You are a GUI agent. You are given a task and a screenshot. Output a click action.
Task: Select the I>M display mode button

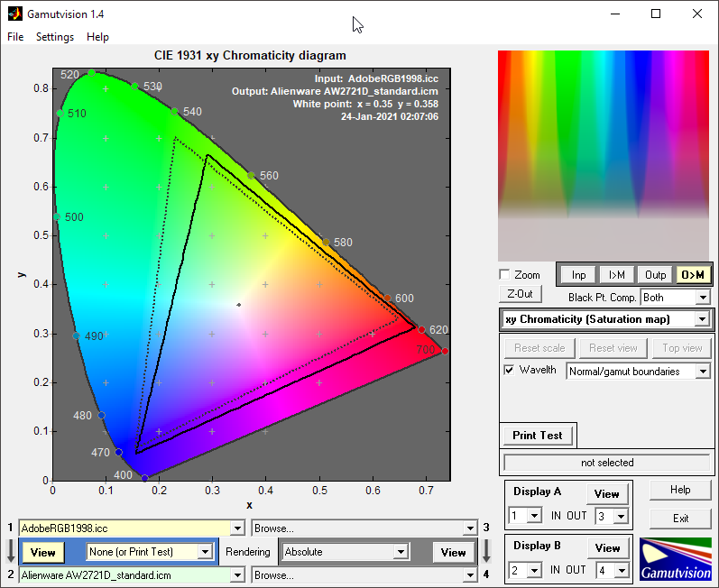tap(617, 275)
